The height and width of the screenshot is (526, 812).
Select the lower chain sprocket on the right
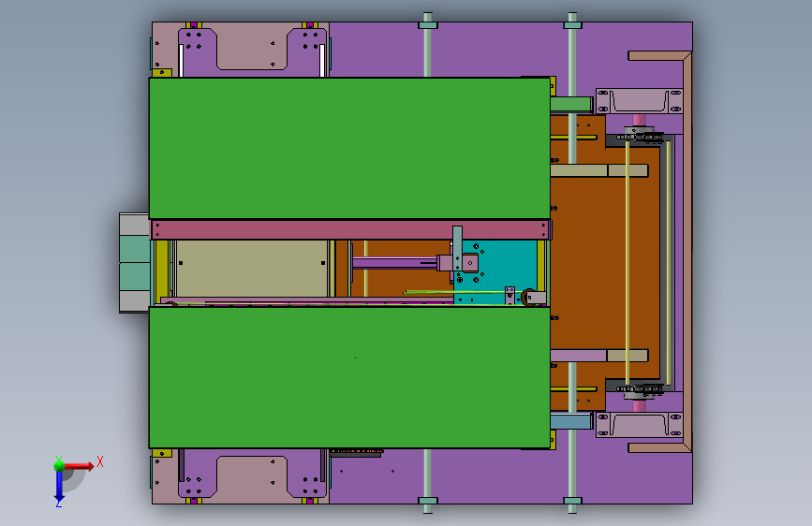click(x=640, y=388)
